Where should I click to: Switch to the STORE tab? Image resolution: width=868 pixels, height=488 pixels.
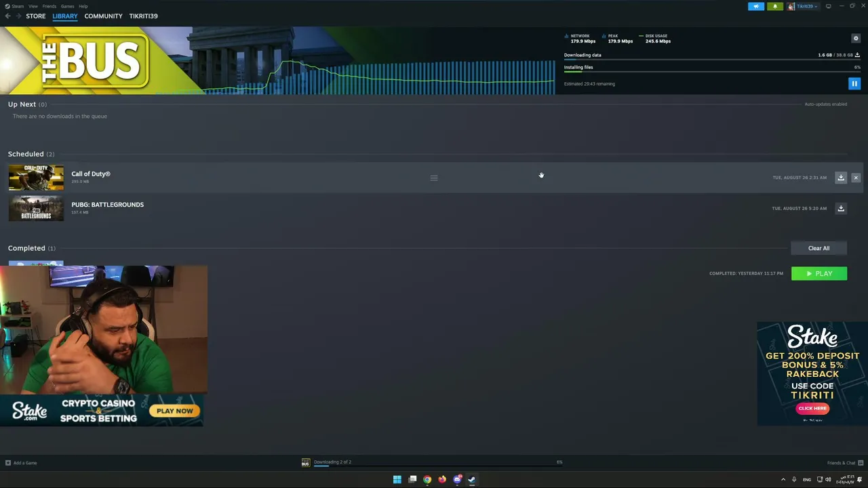tap(36, 16)
